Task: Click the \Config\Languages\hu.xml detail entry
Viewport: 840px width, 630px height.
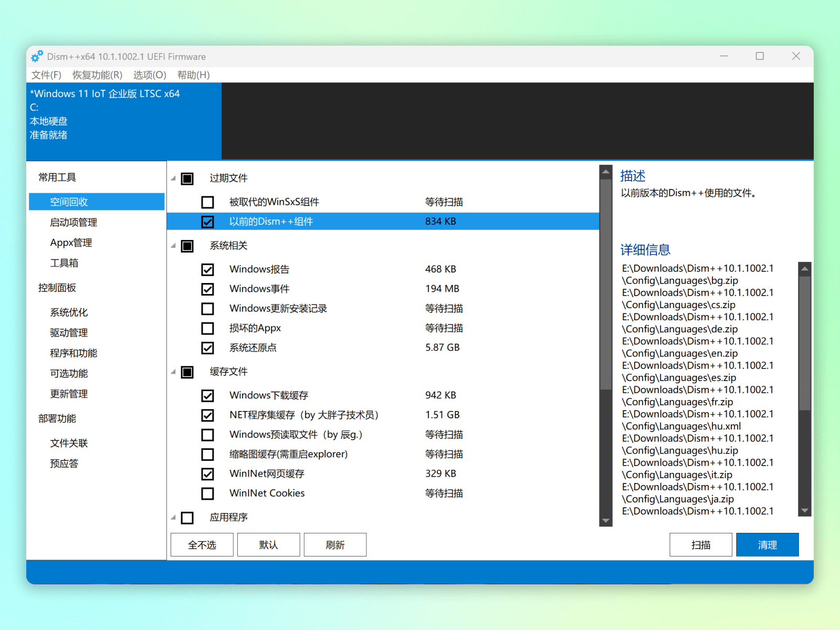Action: (681, 426)
